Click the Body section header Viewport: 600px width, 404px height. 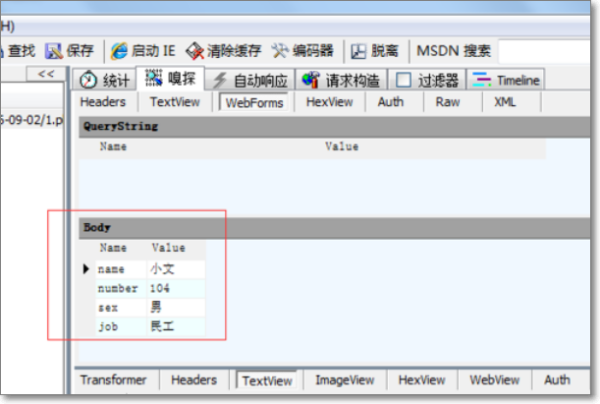click(334, 228)
